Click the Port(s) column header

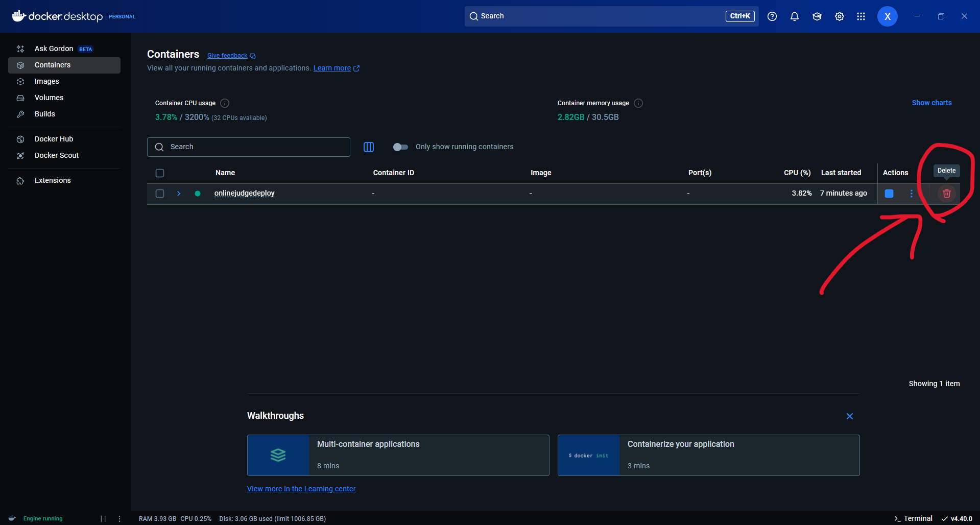pos(700,173)
